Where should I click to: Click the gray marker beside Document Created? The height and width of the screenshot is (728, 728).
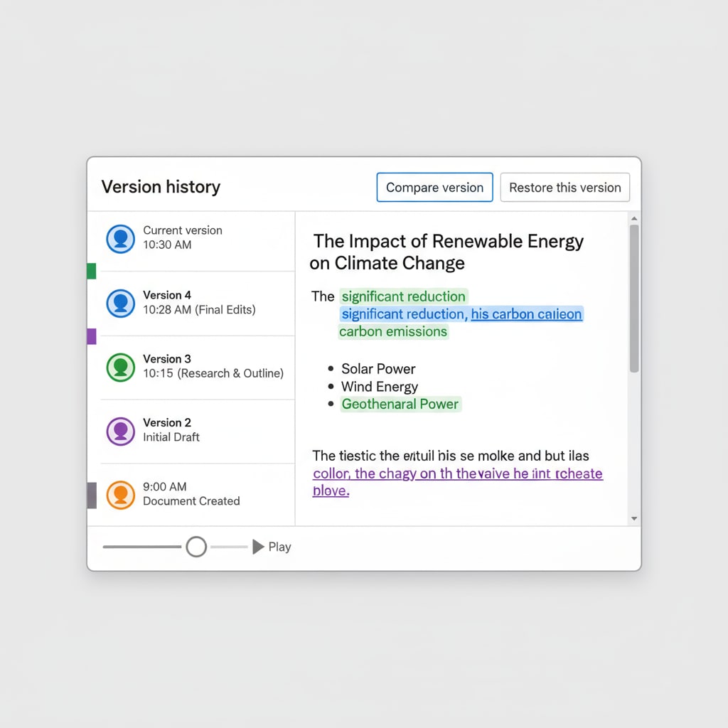pos(91,495)
